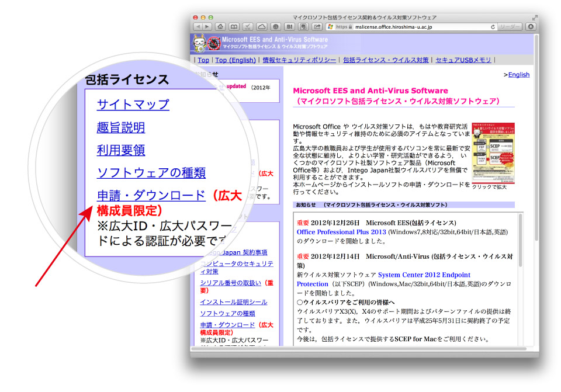Click the checkmark toolbar icon
561x392 pixels.
248,27
